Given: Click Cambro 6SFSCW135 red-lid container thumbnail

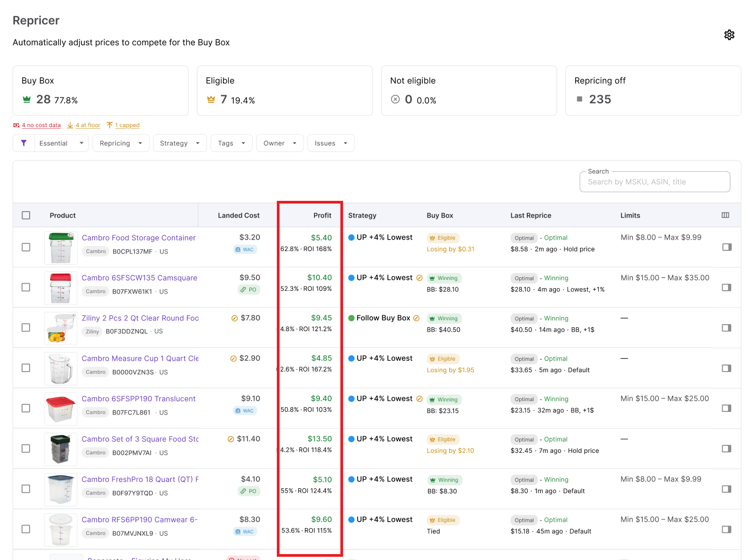Looking at the screenshot, I should pos(60,288).
